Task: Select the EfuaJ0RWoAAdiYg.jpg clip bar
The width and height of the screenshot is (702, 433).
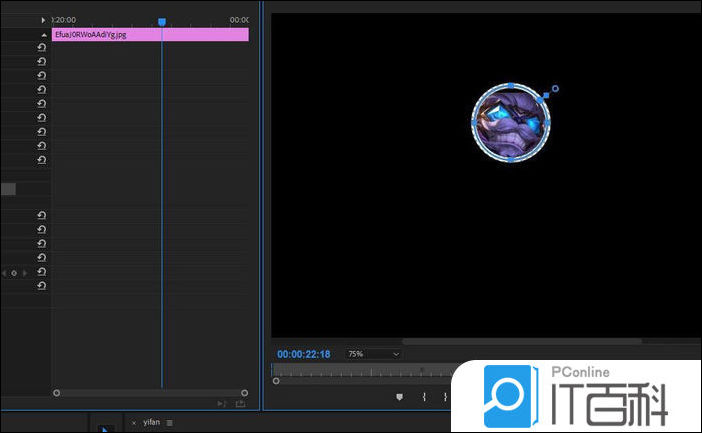Action: pyautogui.click(x=150, y=34)
